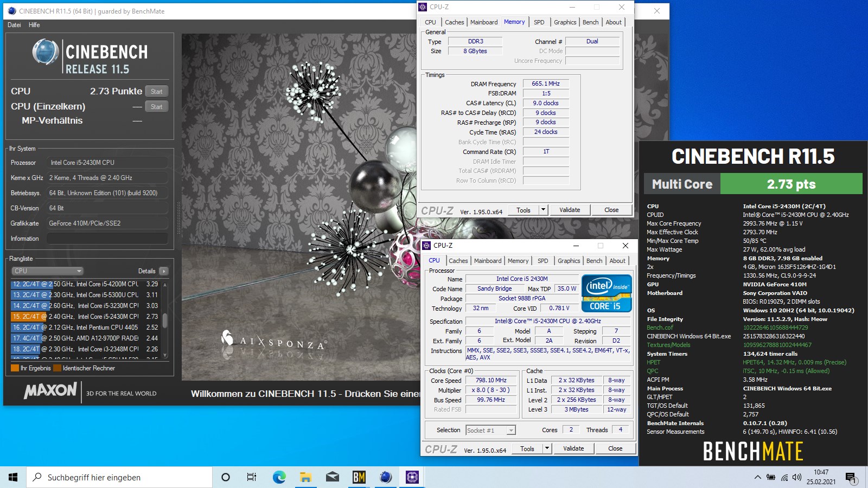Screen dimensions: 868x488
Task: Open Mail app from taskbar
Action: coord(332,477)
